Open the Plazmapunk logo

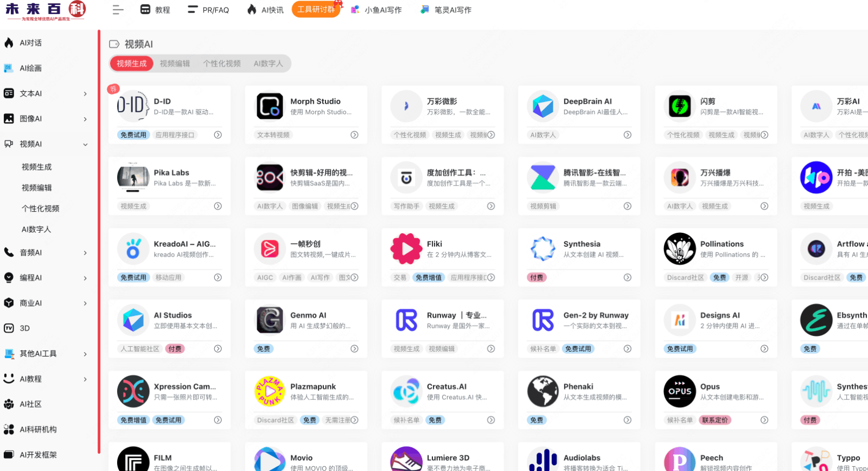pyautogui.click(x=270, y=391)
